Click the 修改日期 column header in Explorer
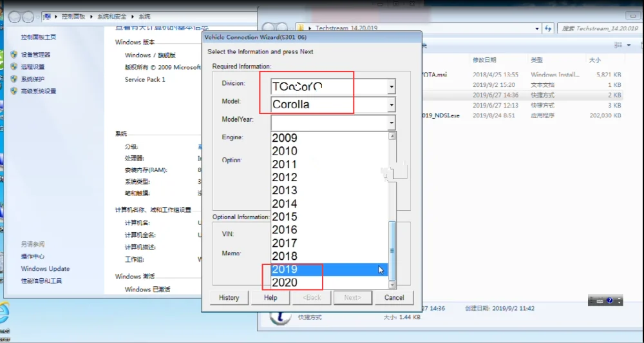Image resolution: width=644 pixels, height=343 pixels. click(x=484, y=60)
